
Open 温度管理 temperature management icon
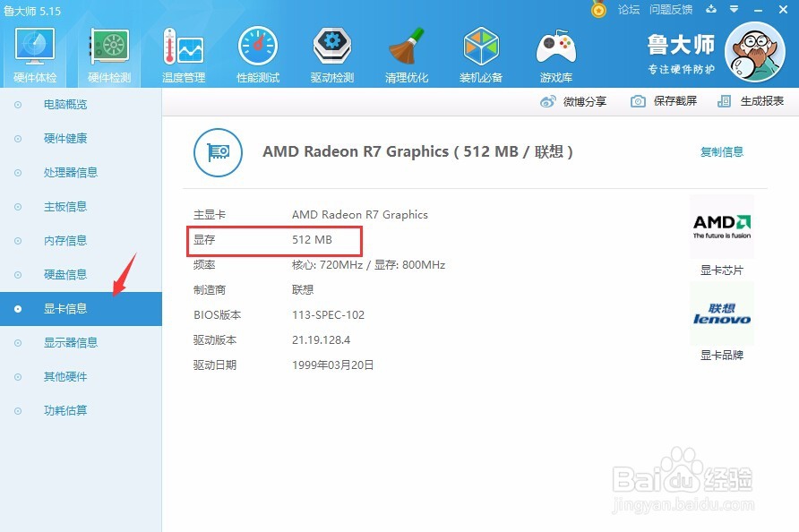pos(184,47)
